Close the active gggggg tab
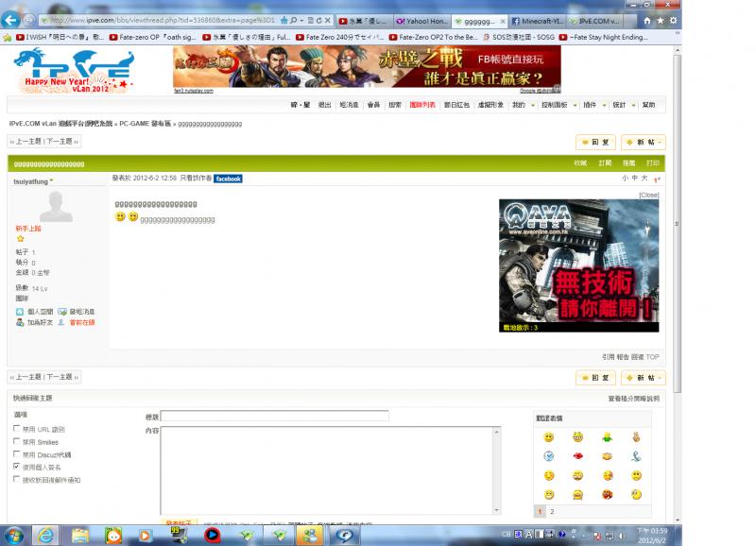Screen dimensions: 756x546 [503, 21]
